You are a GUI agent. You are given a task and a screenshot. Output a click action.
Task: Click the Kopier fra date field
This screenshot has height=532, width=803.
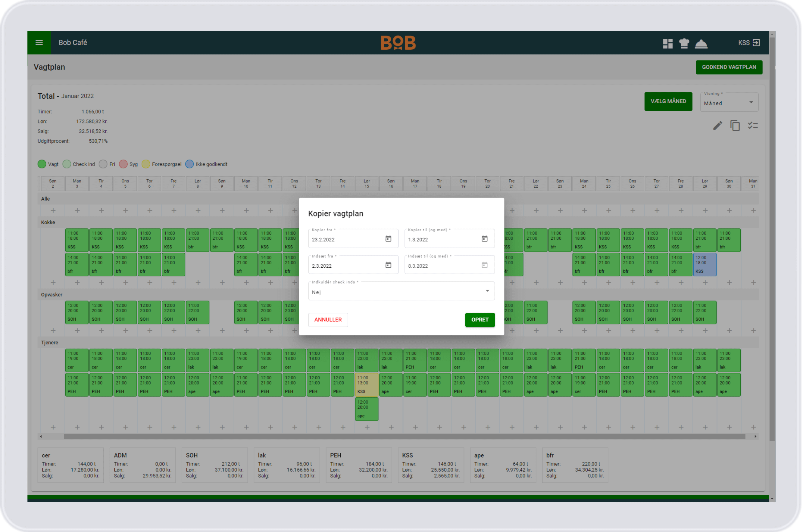345,240
